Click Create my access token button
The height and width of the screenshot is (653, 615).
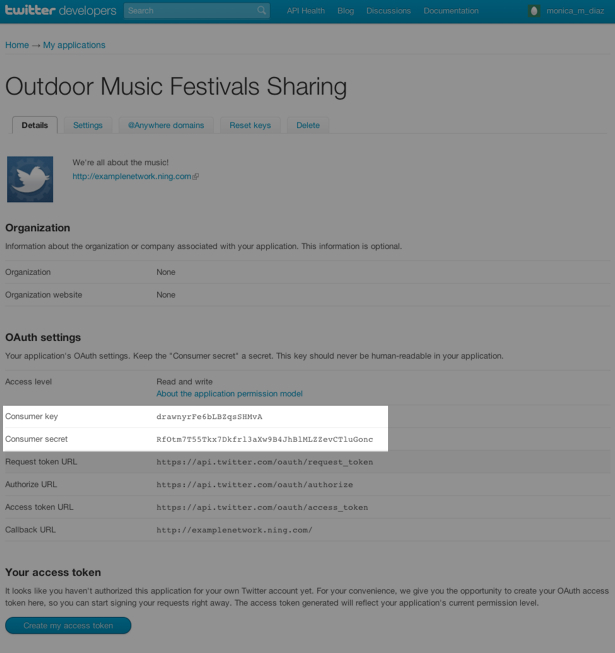click(x=68, y=626)
